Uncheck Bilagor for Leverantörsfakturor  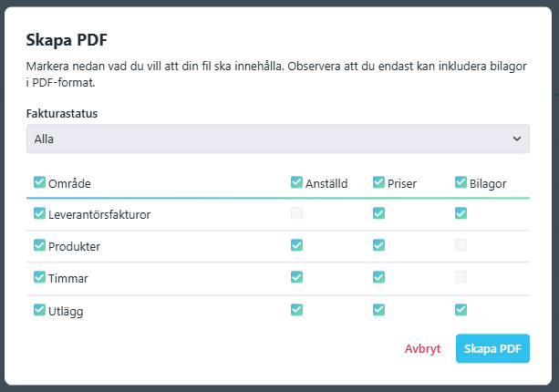[461, 213]
